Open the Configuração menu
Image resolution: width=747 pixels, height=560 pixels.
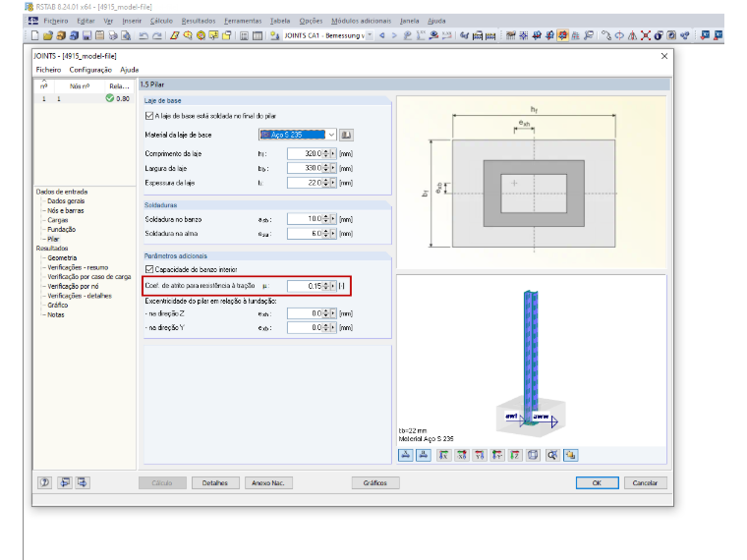[x=90, y=70]
